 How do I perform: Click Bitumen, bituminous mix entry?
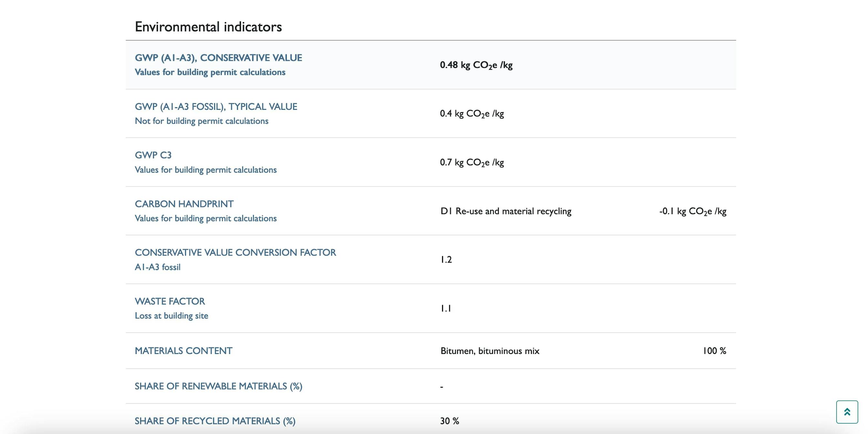(x=490, y=351)
